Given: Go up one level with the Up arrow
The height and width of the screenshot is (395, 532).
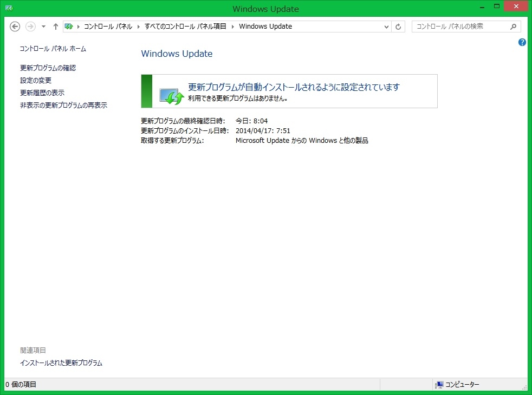Looking at the screenshot, I should (x=56, y=27).
